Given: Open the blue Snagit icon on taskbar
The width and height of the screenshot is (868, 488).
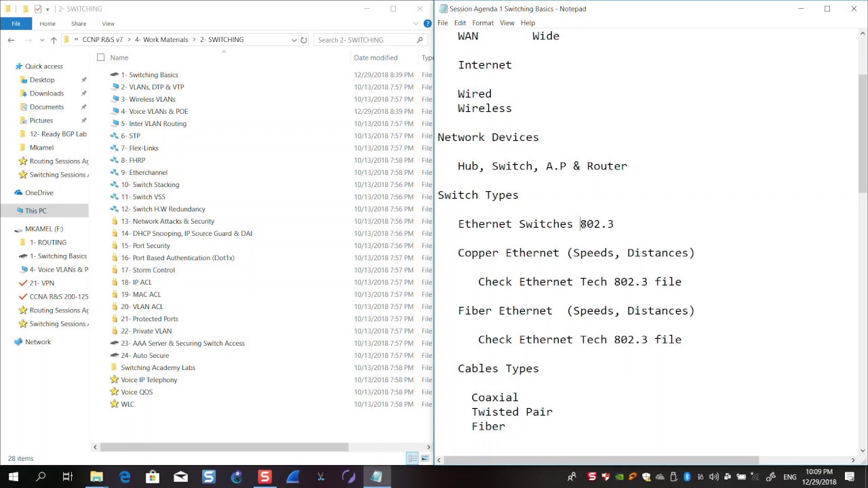Looking at the screenshot, I should [x=208, y=477].
